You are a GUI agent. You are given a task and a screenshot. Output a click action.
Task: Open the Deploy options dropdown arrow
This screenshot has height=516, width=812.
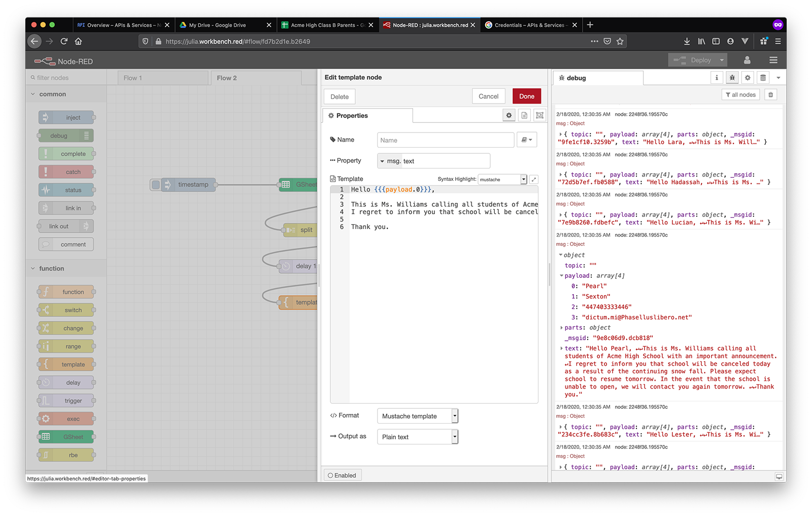coord(722,60)
